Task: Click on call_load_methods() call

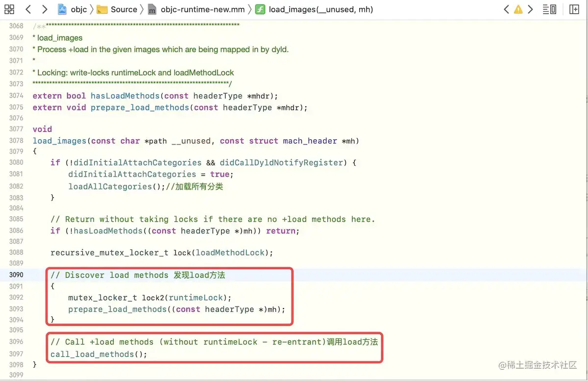Action: click(x=98, y=354)
